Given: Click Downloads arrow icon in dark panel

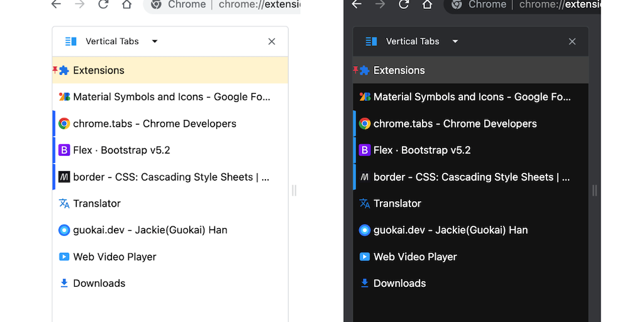Looking at the screenshot, I should pyautogui.click(x=364, y=283).
